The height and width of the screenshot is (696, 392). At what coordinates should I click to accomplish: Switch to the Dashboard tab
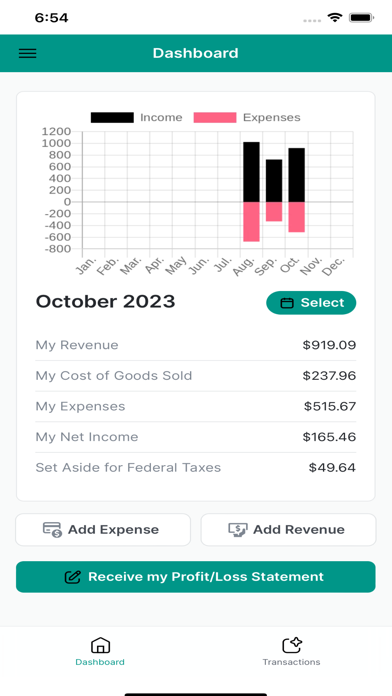(100, 651)
